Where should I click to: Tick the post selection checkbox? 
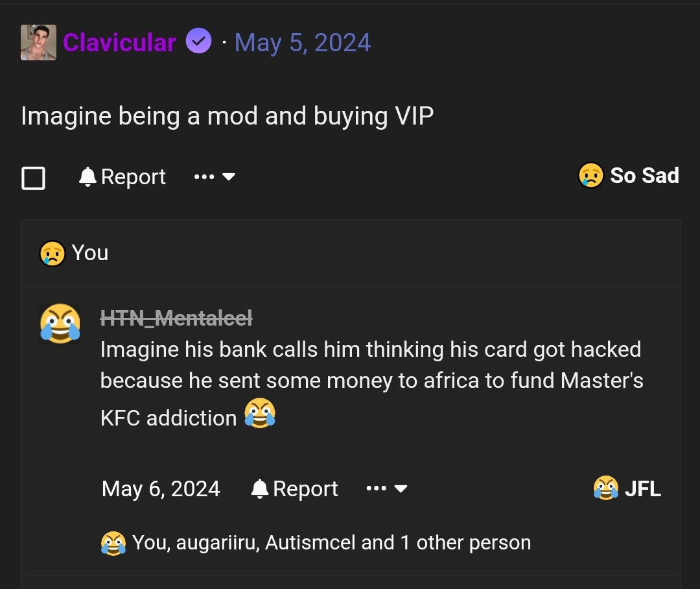coord(34,177)
